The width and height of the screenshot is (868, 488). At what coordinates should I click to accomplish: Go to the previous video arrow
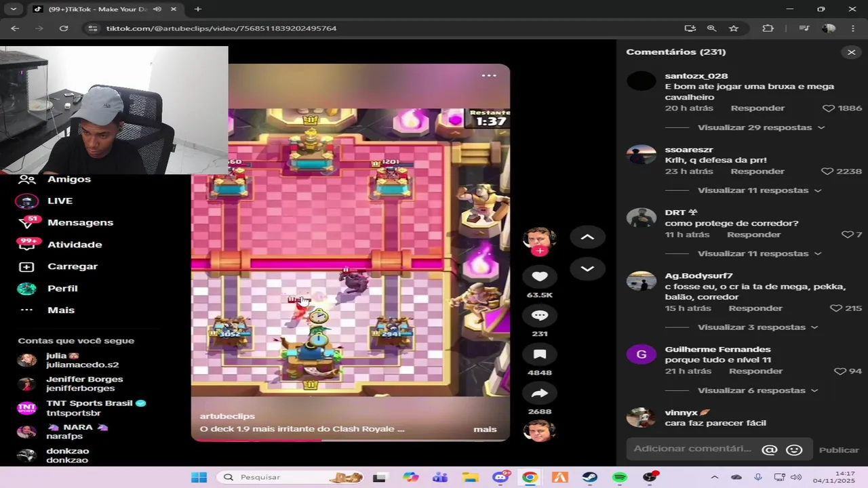click(587, 237)
